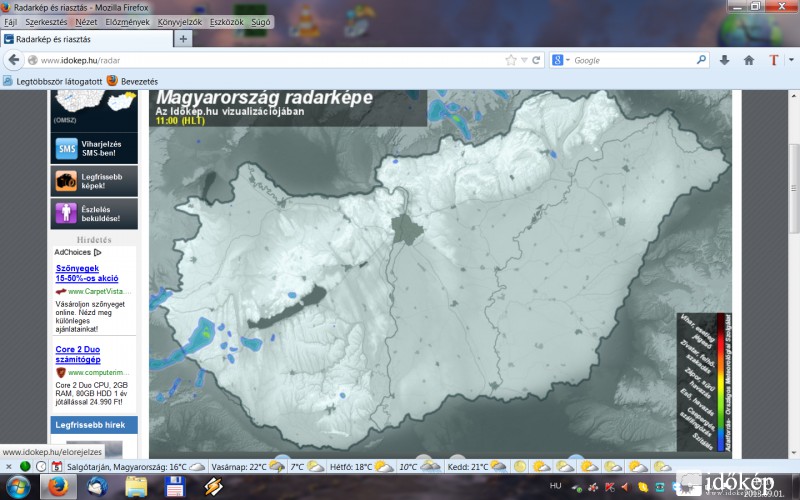Screen dimensions: 800x500
Task: Open www.computerim ad URL link
Action: [x=98, y=372]
